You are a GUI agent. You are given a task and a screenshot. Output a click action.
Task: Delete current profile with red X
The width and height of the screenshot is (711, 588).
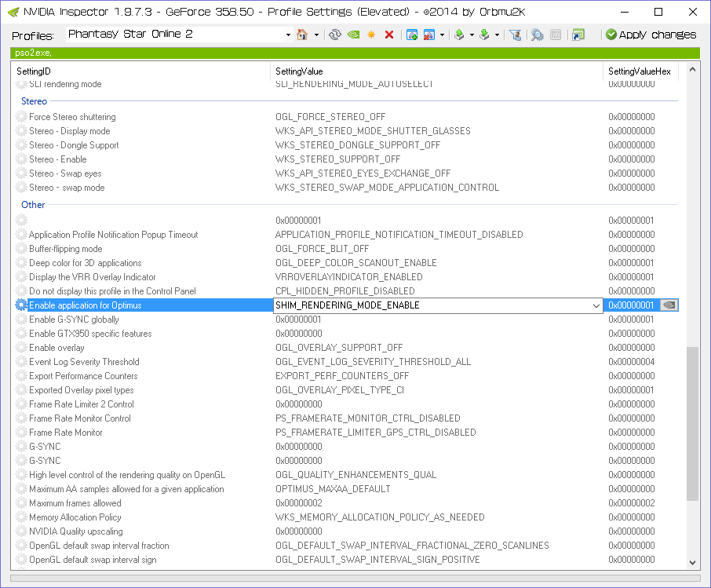[x=389, y=35]
